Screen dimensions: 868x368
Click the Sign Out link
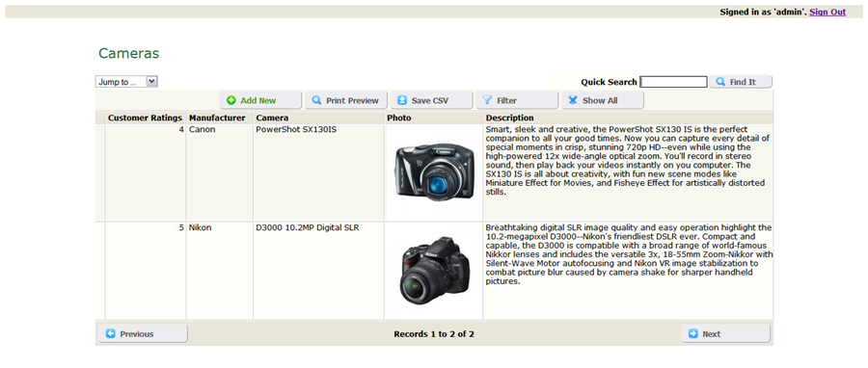point(827,12)
